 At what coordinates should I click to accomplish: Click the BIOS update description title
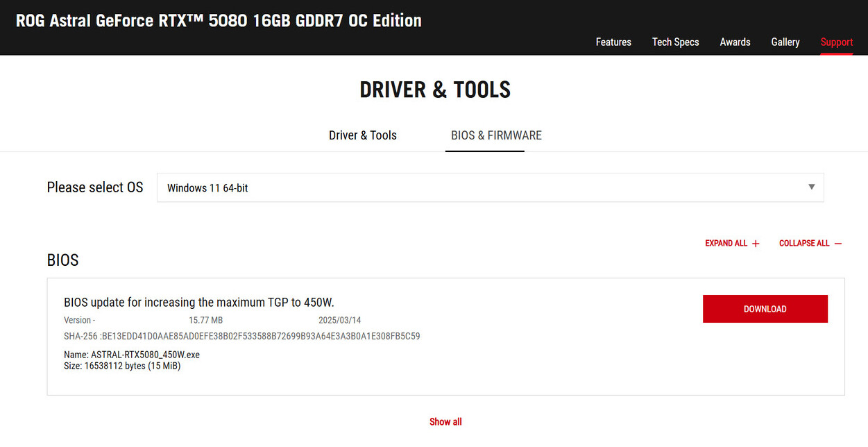tap(199, 303)
